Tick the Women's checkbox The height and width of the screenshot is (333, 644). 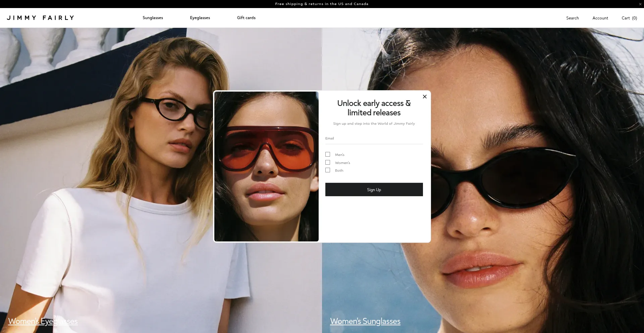click(328, 162)
